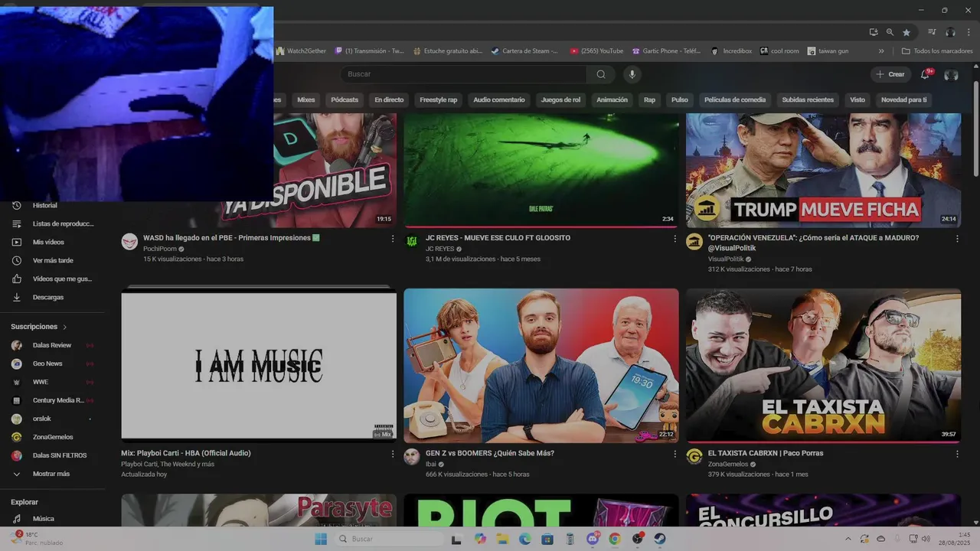Play TRUMP MUEVE FICHA video thumbnail
Screen dimensions: 980x551
coord(823,170)
